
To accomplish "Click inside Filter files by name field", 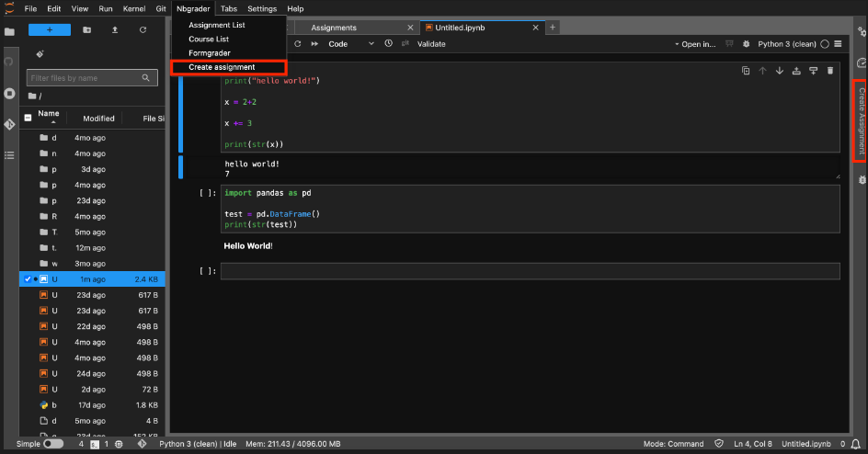I will (x=92, y=78).
